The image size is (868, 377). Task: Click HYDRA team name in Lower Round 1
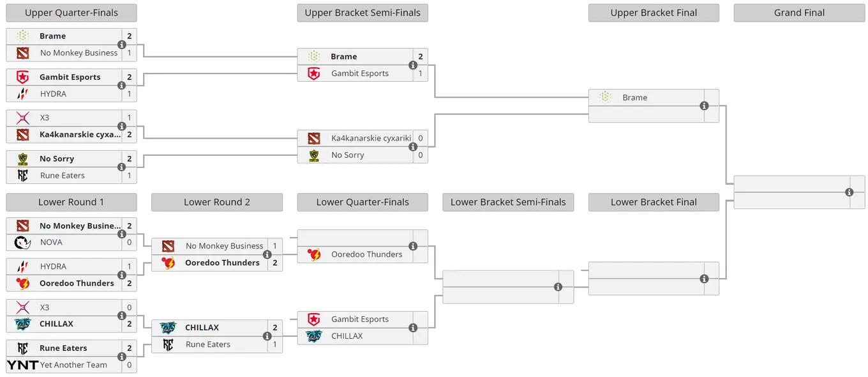pyautogui.click(x=53, y=266)
